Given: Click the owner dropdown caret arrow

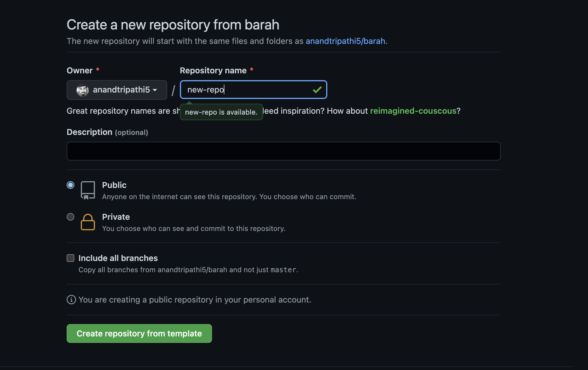Looking at the screenshot, I should pyautogui.click(x=155, y=90).
